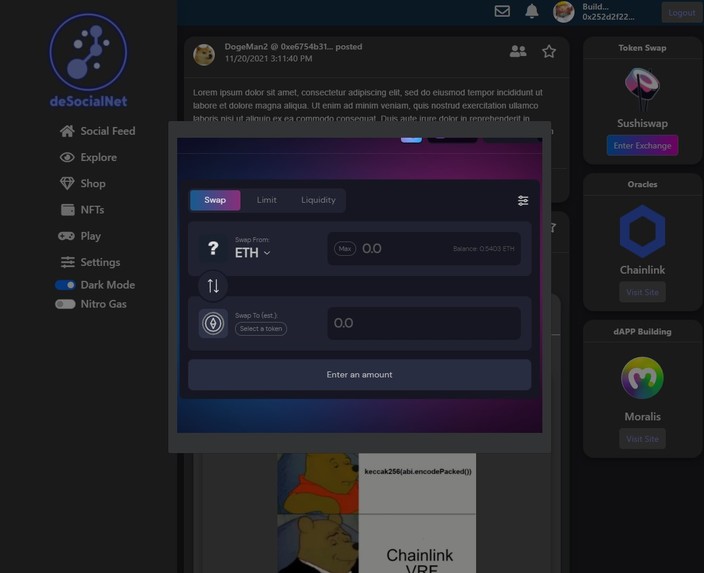The width and height of the screenshot is (704, 573).
Task: Click the Settings sliders icon in sidebar
Action: click(x=68, y=262)
